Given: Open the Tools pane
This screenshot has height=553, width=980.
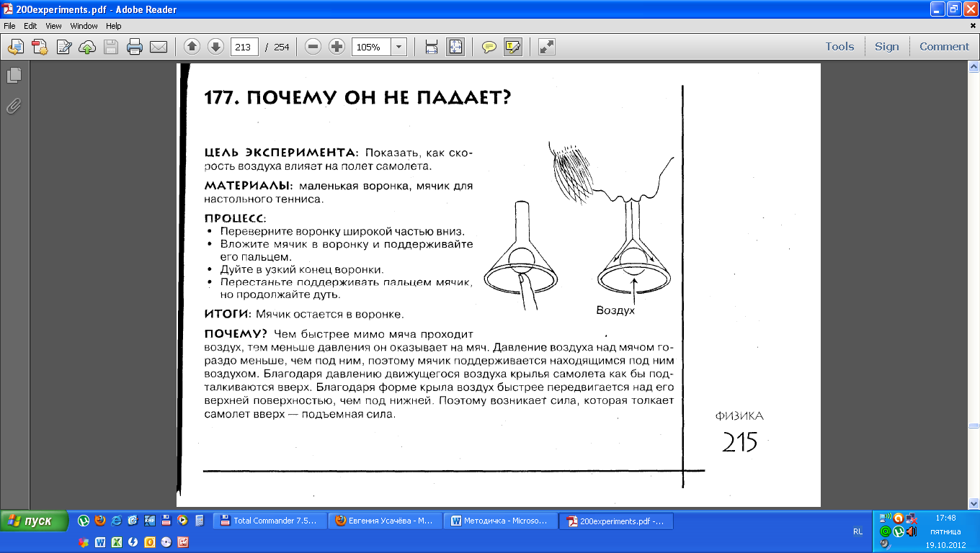Looking at the screenshot, I should [x=839, y=46].
